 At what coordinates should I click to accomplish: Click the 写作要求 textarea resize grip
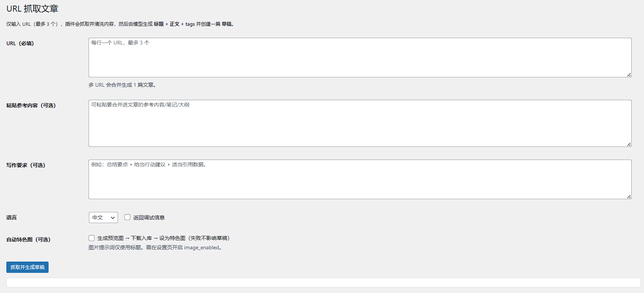pos(629,197)
